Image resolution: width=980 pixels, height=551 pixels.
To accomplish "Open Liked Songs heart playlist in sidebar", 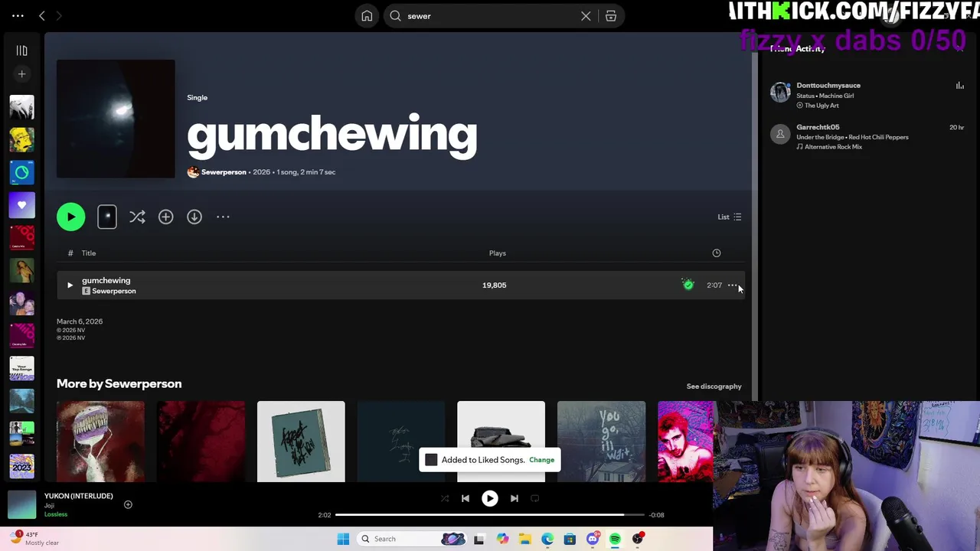I will pyautogui.click(x=21, y=205).
